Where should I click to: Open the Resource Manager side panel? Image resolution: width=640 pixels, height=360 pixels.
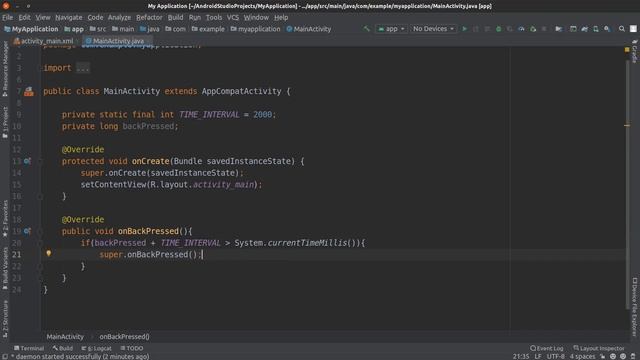coord(5,69)
